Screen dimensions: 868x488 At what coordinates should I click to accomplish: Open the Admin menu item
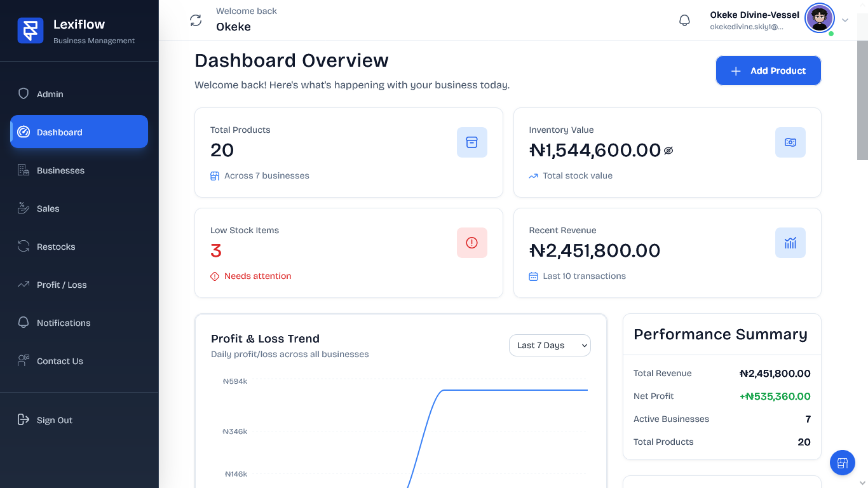tap(79, 94)
